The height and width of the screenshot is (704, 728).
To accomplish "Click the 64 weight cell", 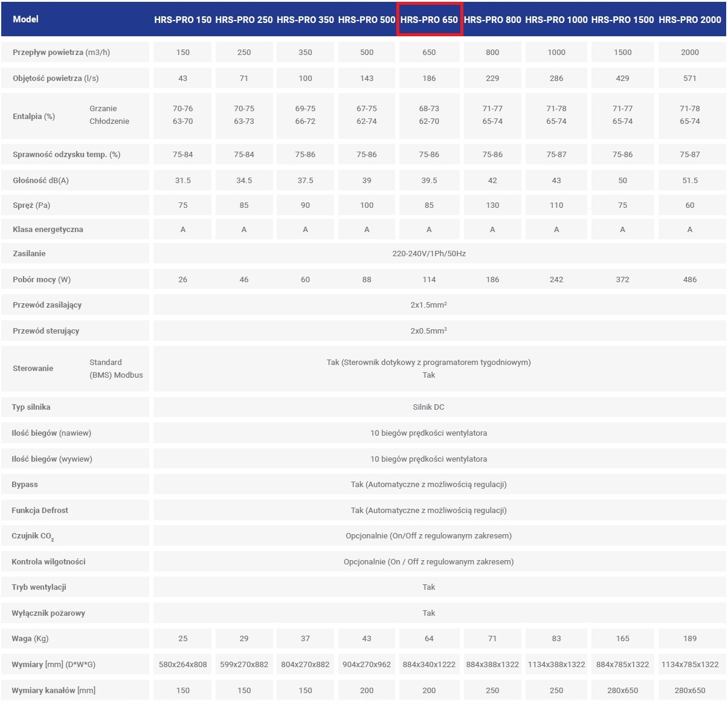I will [x=429, y=639].
